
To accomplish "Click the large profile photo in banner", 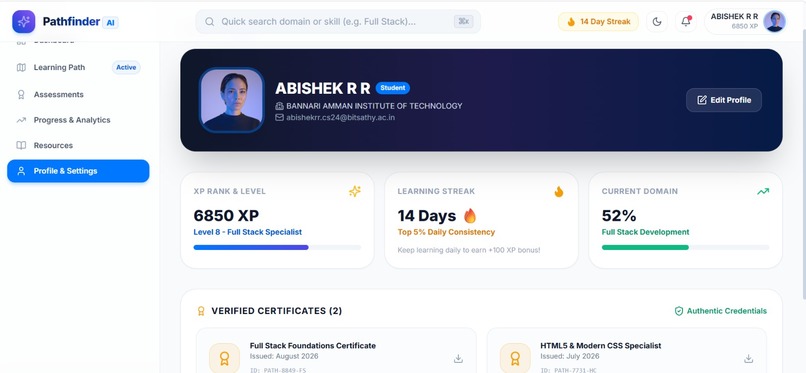I will point(232,100).
